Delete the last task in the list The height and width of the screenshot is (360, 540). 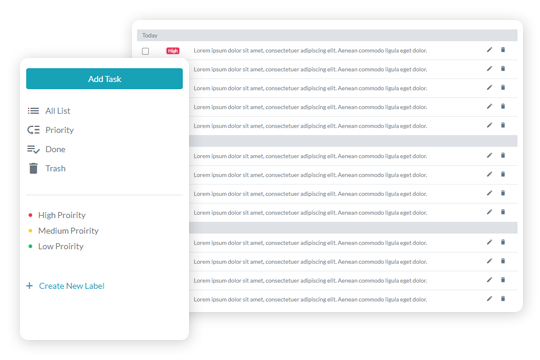tap(503, 299)
